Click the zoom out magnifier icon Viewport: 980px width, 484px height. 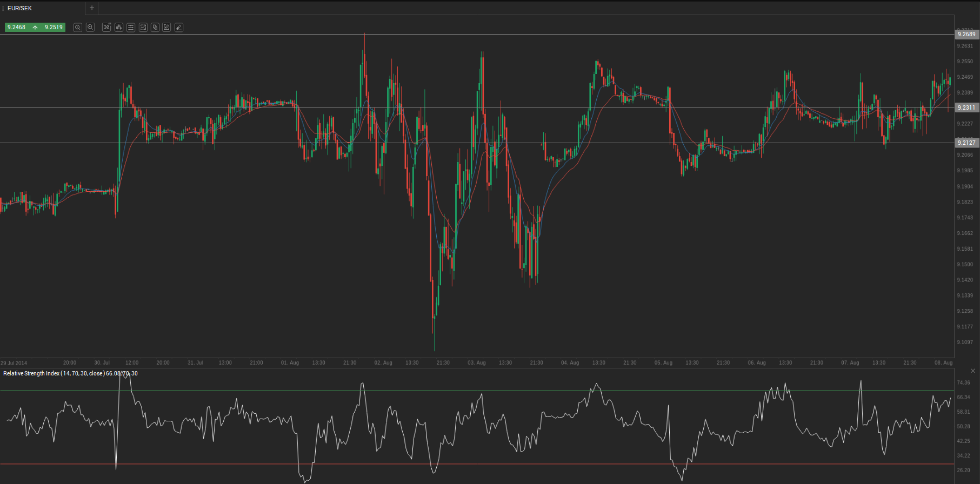point(78,28)
